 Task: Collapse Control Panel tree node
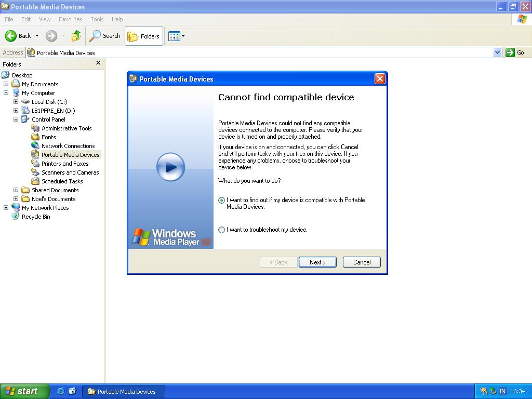pos(16,119)
